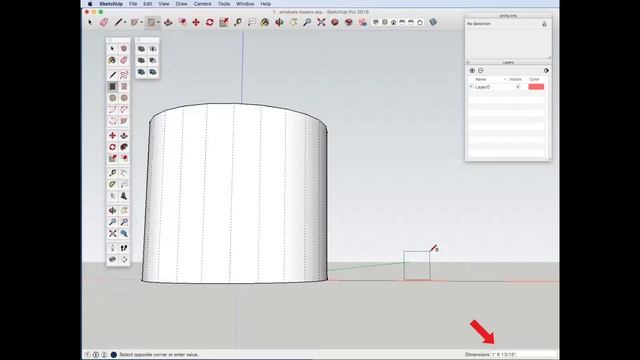Screen dimensions: 640x360
Task: Delete layer using the minus button
Action: (480, 71)
